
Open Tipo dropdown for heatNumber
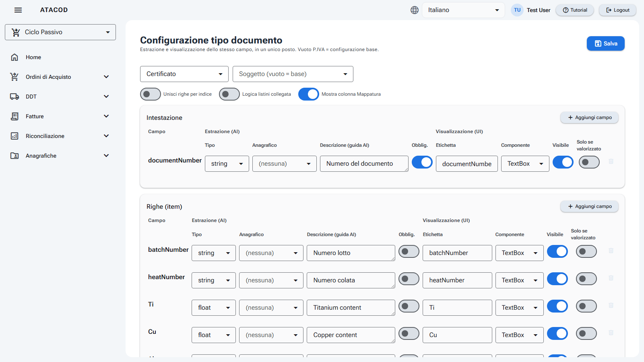coord(214,280)
